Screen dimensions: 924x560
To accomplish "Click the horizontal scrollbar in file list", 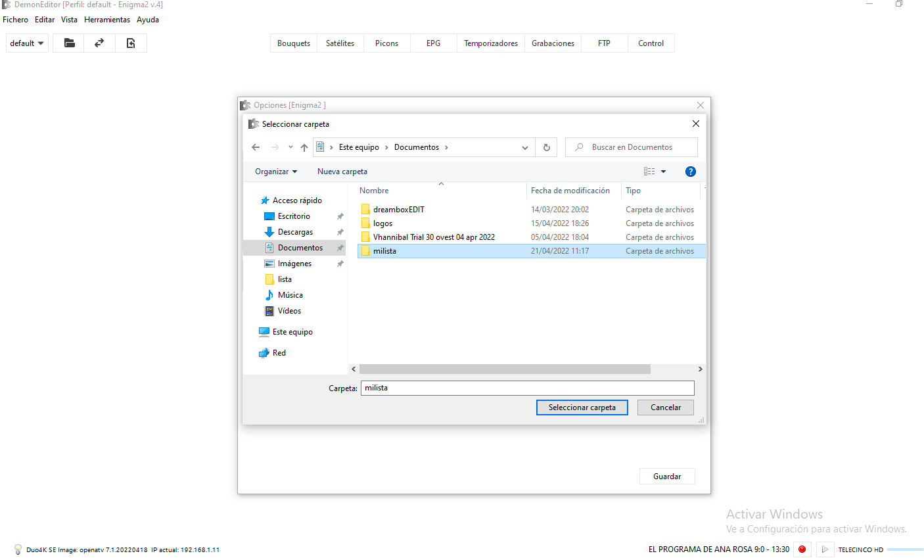I will pos(505,369).
